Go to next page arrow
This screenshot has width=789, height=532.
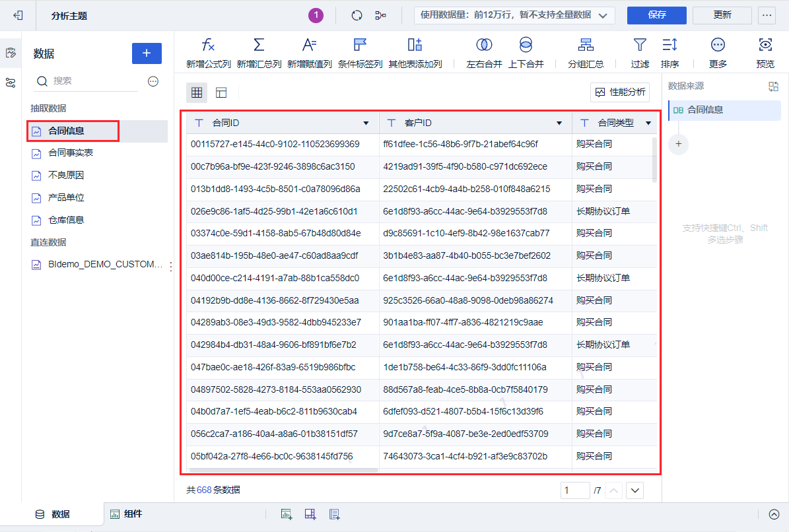[635, 490]
